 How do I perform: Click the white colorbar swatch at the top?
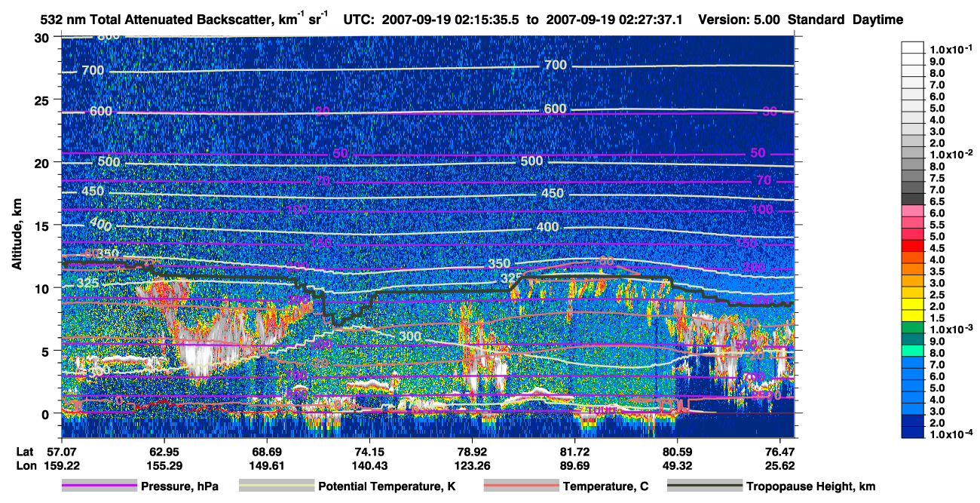pyautogui.click(x=912, y=47)
